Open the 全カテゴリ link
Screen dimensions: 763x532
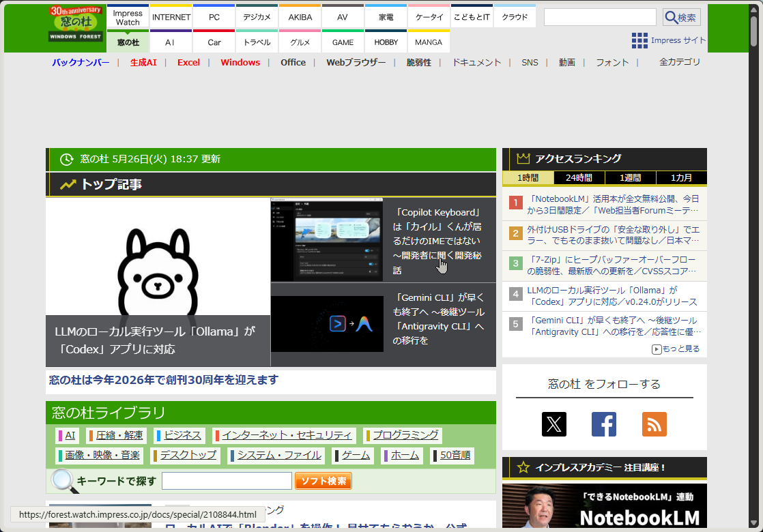(x=680, y=62)
